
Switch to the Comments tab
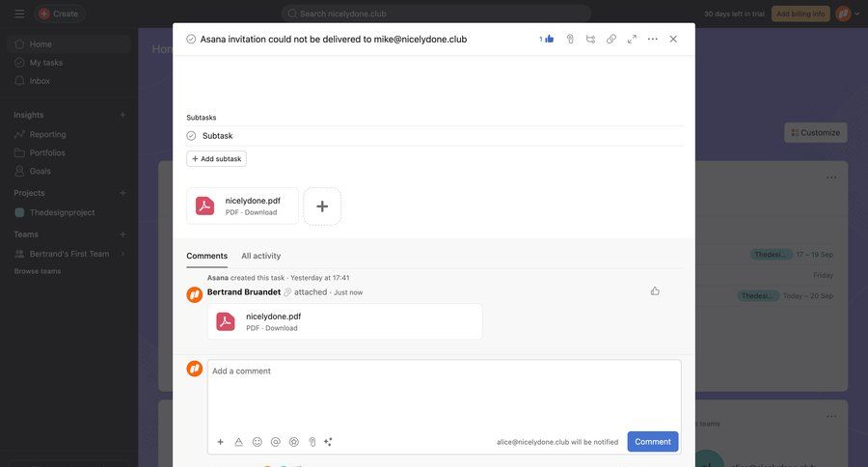tap(207, 256)
